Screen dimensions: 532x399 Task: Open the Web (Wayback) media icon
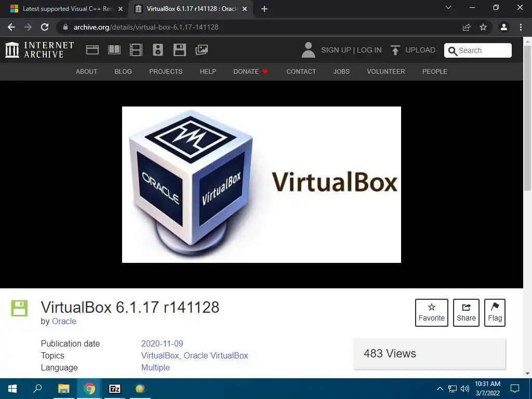(x=92, y=50)
